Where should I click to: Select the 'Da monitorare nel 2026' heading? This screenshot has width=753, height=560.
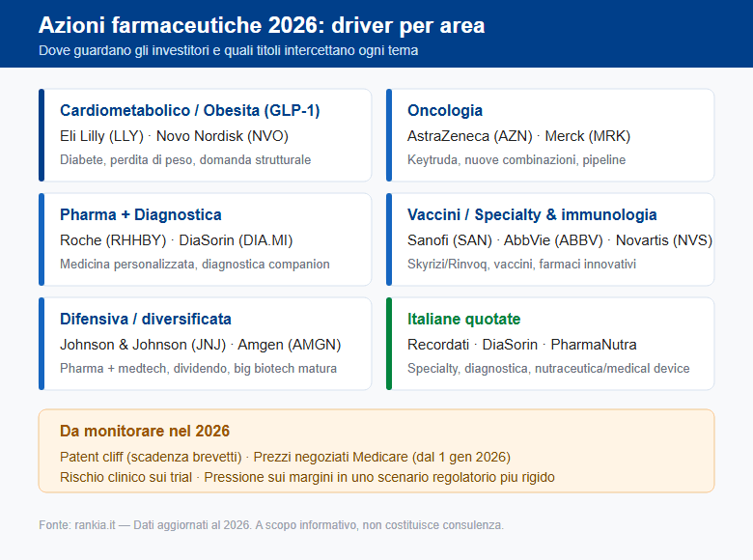pos(145,432)
